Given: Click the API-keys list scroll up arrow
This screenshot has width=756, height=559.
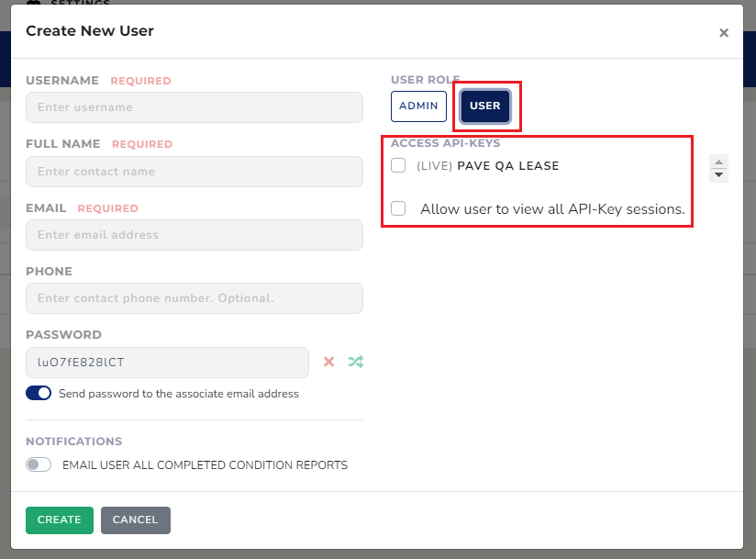Looking at the screenshot, I should click(719, 161).
